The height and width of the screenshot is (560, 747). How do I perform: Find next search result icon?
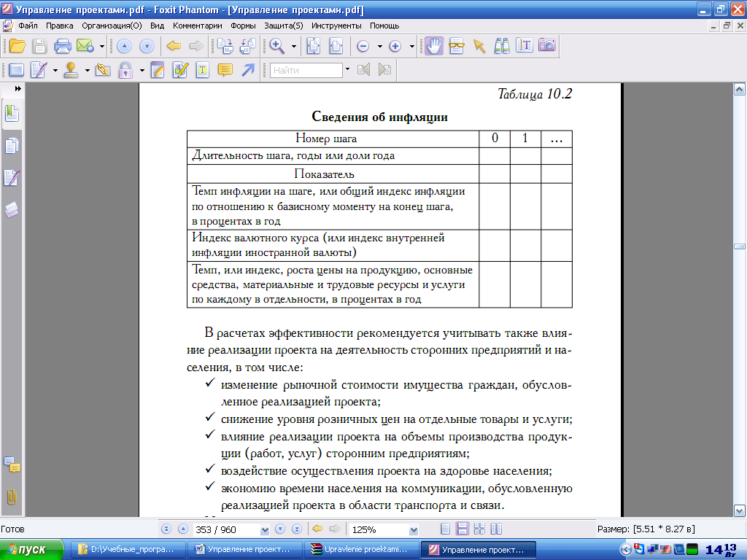(x=385, y=71)
